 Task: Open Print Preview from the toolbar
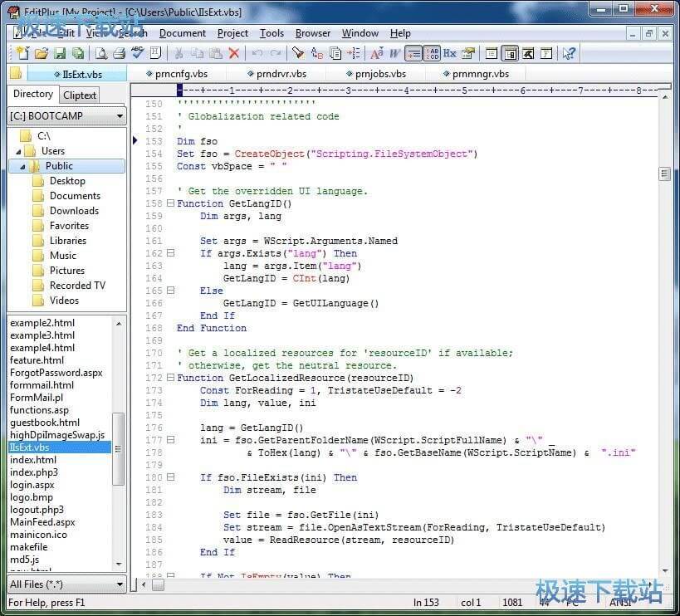tap(100, 53)
